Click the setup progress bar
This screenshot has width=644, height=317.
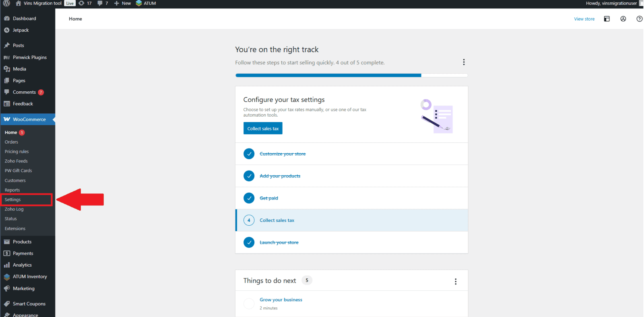click(351, 75)
